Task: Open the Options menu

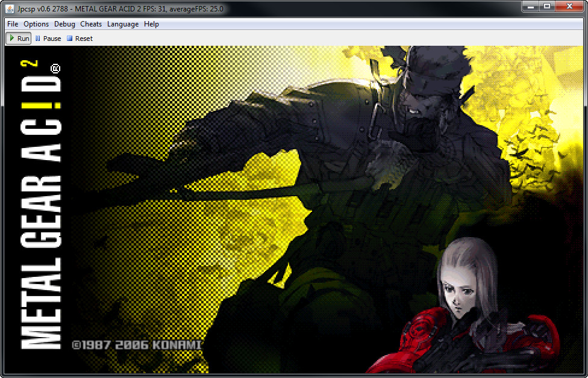Action: tap(36, 24)
